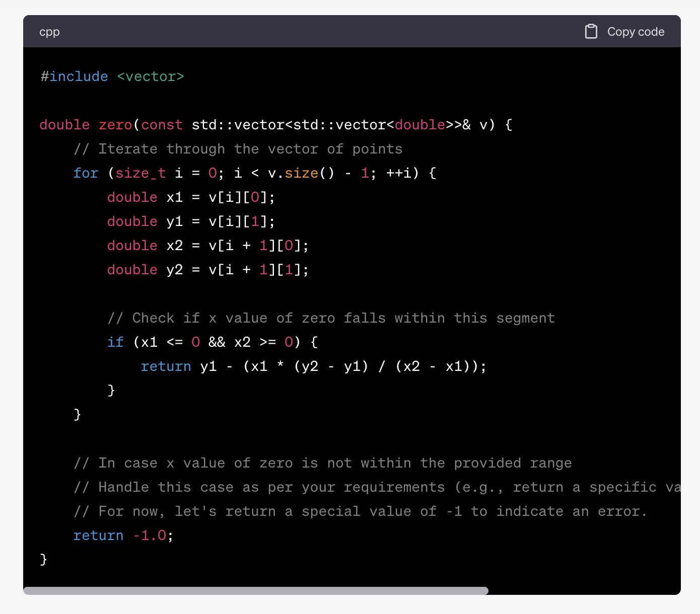This screenshot has height=614, width=700.
Task: Click the cpp language label in header
Action: tap(49, 32)
